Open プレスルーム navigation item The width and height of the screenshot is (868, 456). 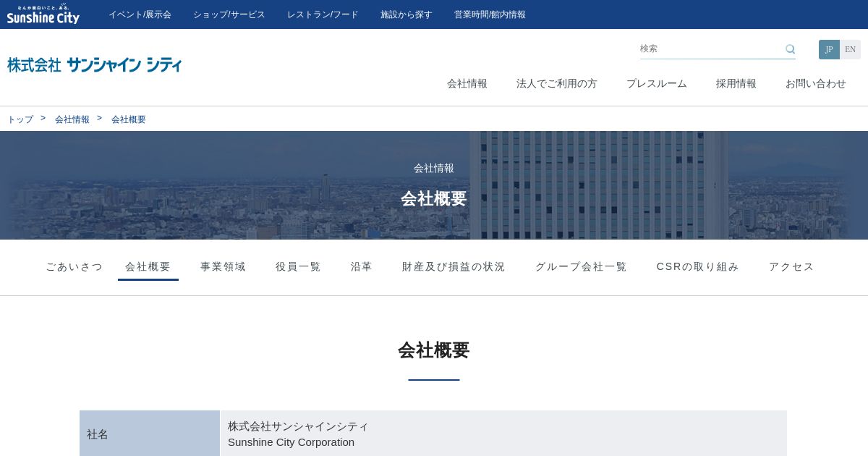coord(656,83)
